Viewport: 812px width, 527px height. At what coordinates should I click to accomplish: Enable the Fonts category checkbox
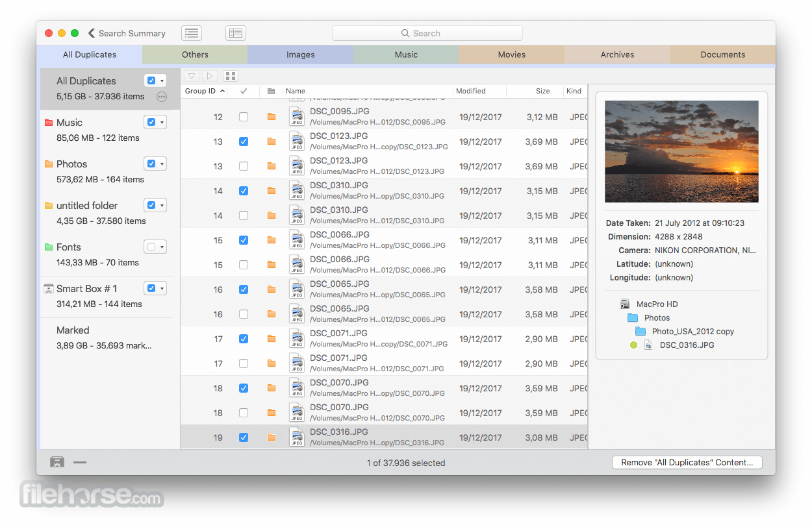pyautogui.click(x=151, y=247)
